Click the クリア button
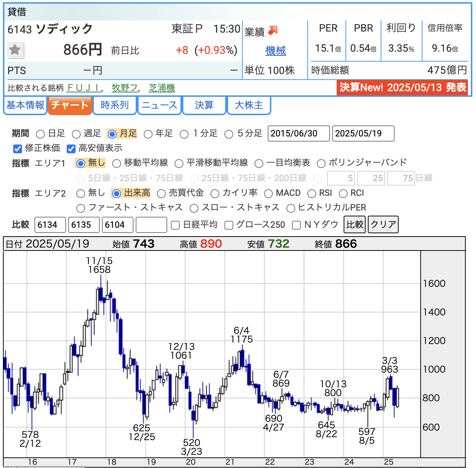476x468 pixels. pyautogui.click(x=383, y=224)
